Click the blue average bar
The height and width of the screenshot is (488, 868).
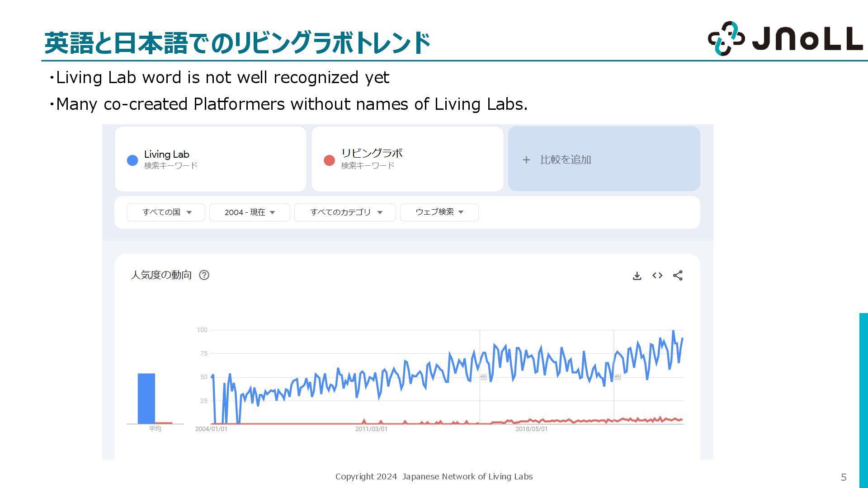[x=146, y=399]
